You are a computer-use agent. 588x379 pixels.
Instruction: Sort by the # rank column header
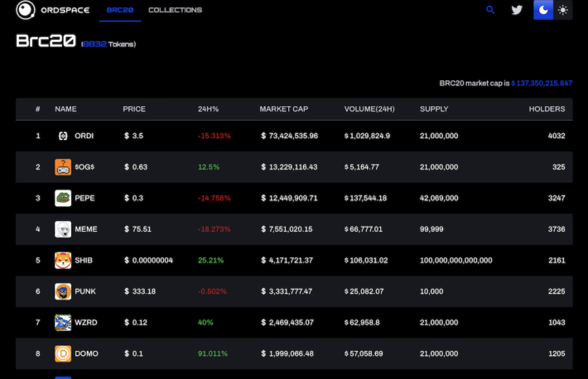pos(38,109)
